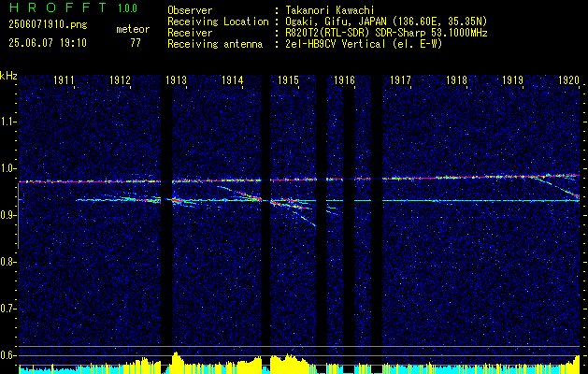
Task: Click the 1.0 frequency axis label
Action: (x=7, y=168)
